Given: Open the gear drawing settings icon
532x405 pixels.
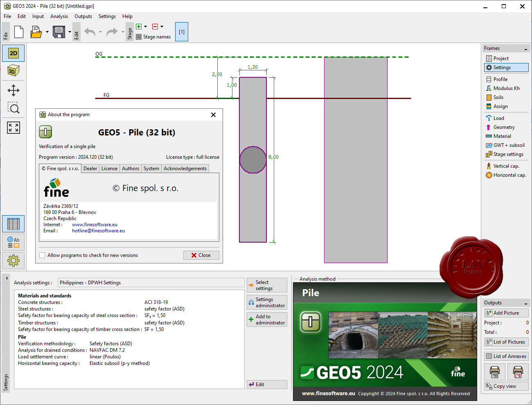Looking at the screenshot, I should tap(14, 260).
